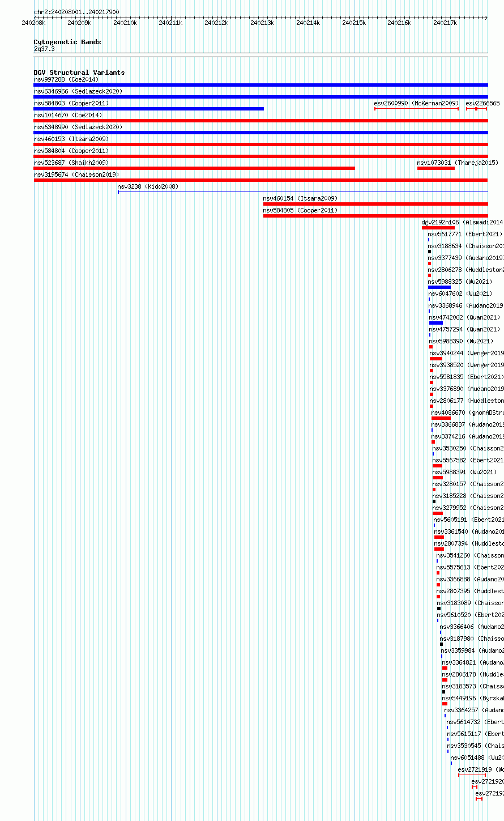Select the nsv3368946 Audano label
The height and width of the screenshot is (821, 504).
(466, 305)
